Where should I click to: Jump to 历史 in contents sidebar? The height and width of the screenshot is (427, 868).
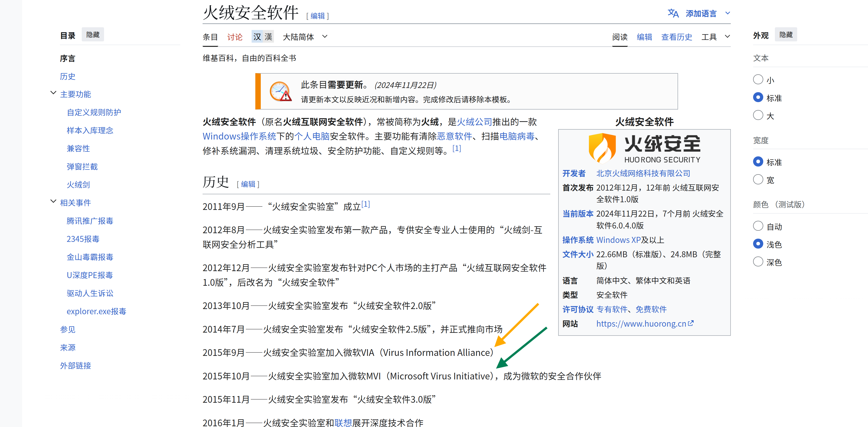(x=67, y=76)
